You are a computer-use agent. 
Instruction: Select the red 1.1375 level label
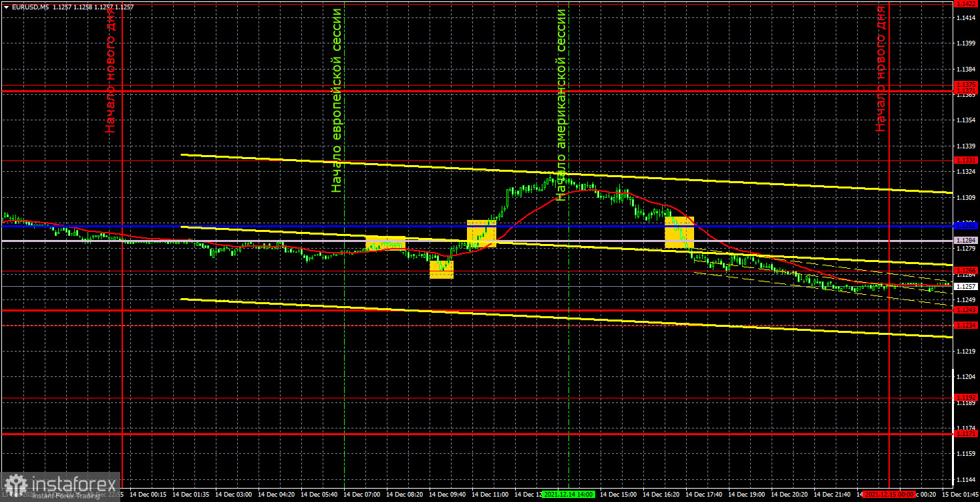(965, 85)
